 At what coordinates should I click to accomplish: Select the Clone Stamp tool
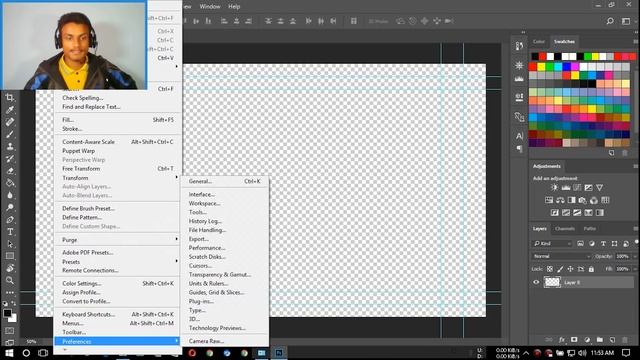pos(10,146)
